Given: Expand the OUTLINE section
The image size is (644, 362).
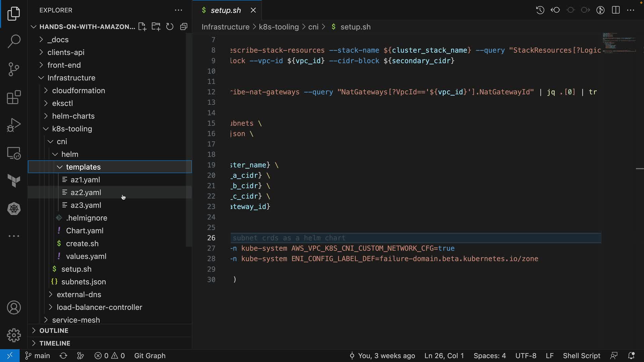Looking at the screenshot, I should pyautogui.click(x=54, y=330).
